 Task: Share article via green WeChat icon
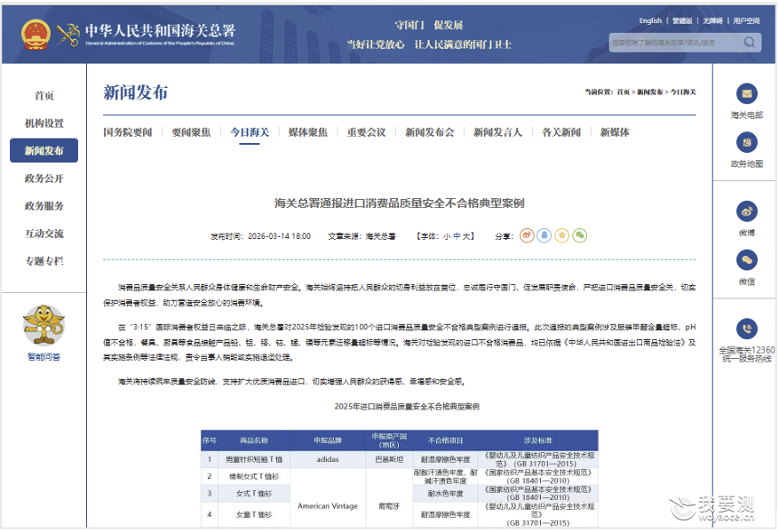(x=580, y=235)
